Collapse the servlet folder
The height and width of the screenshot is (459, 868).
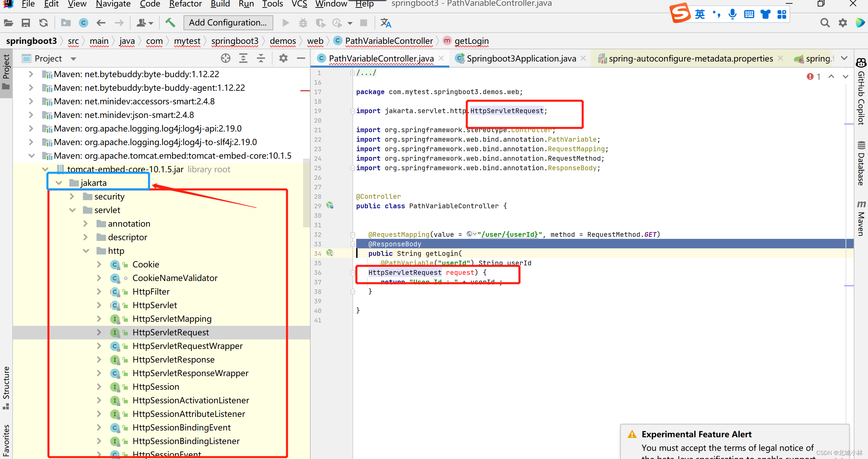click(x=72, y=210)
